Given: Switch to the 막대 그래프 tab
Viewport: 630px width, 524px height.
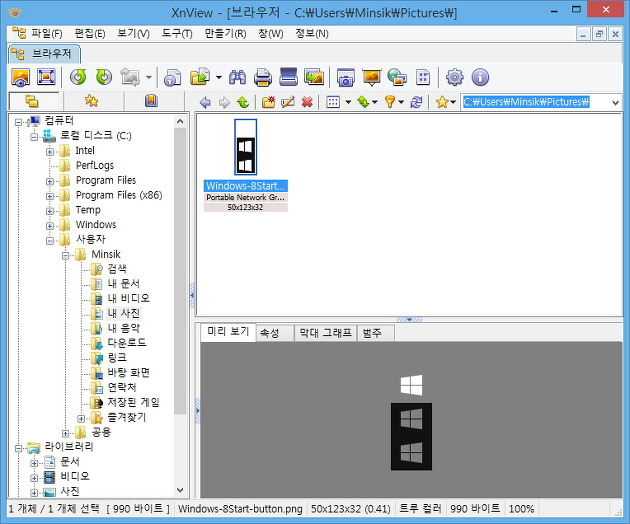Looking at the screenshot, I should click(325, 333).
